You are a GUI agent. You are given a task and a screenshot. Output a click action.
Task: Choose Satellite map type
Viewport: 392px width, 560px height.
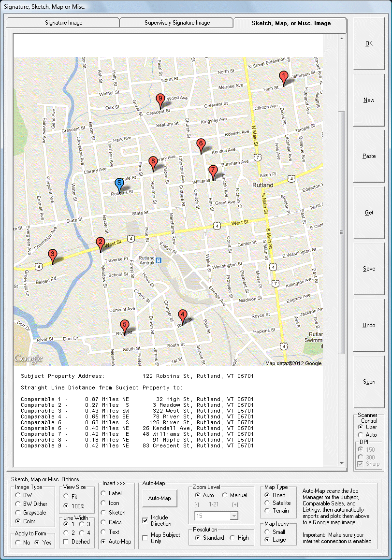(x=277, y=503)
